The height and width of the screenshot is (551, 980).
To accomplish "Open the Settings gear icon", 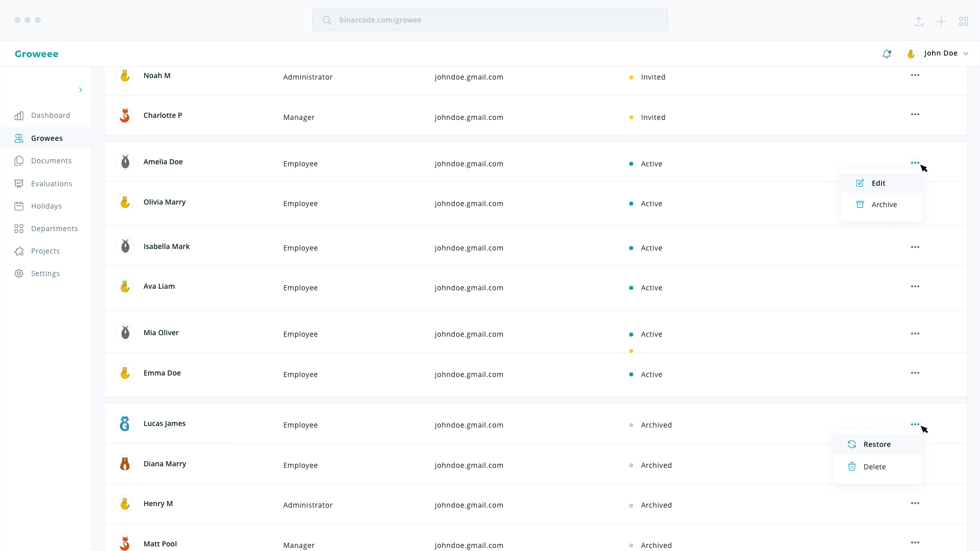I will tap(19, 273).
